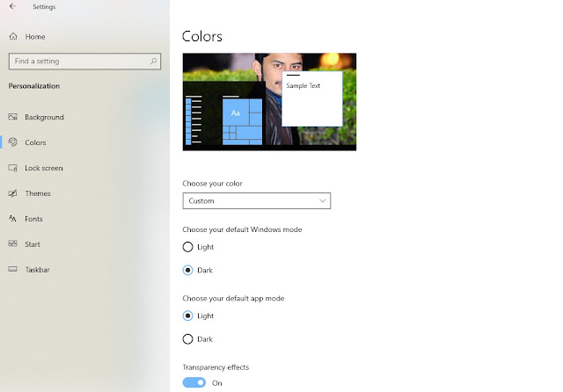Click the Home house icon
The image size is (563, 392).
13,36
